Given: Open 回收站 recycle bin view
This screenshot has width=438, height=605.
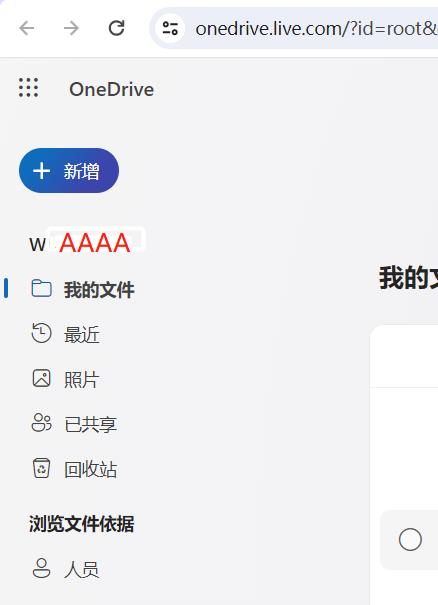Looking at the screenshot, I should (91, 469).
